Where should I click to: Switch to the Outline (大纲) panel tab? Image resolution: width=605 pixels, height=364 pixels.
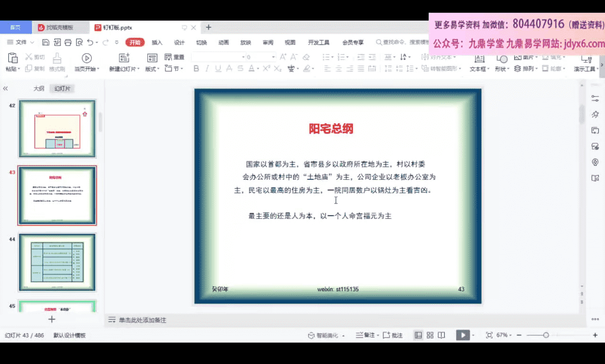point(38,88)
